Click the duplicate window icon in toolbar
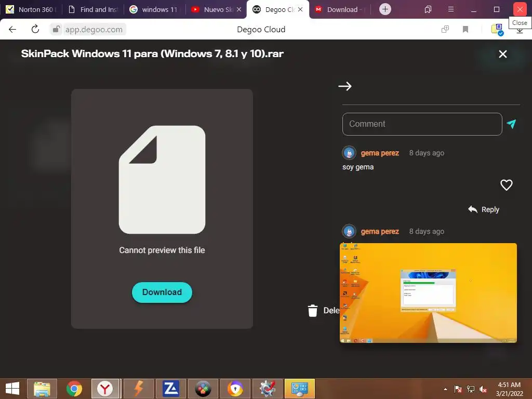The image size is (532, 399). pos(445,29)
